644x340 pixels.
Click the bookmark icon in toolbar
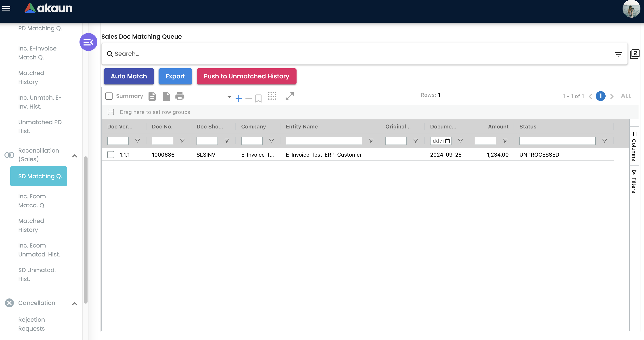[x=258, y=98]
